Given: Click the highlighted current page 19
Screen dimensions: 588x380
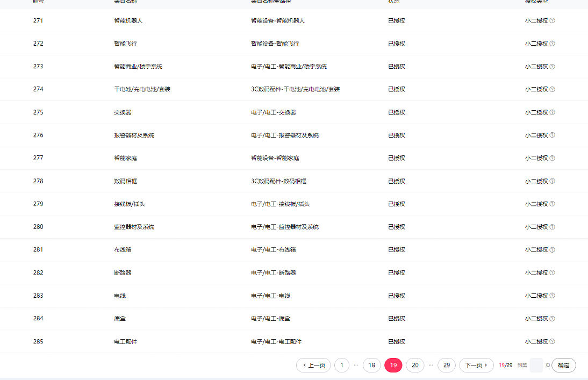Looking at the screenshot, I should coord(393,365).
